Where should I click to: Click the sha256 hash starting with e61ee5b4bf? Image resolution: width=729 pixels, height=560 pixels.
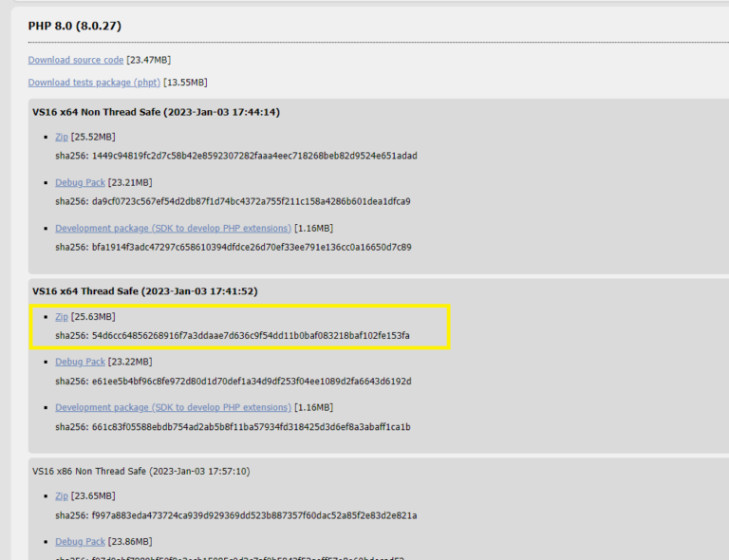tap(251, 381)
